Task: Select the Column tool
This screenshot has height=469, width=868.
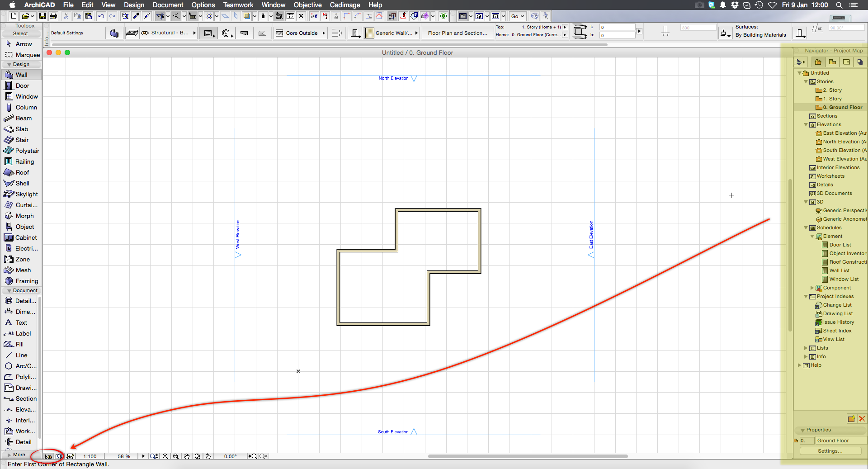Action: click(22, 107)
